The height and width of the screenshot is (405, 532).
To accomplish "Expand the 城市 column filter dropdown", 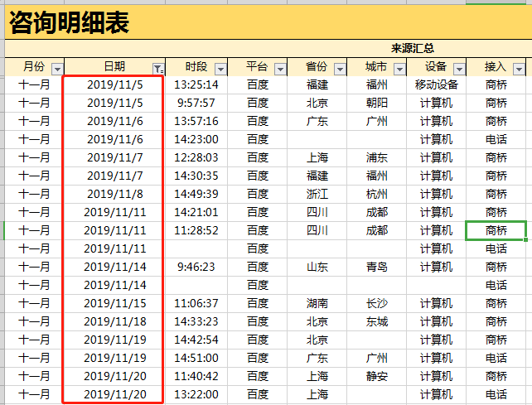I will (399, 69).
